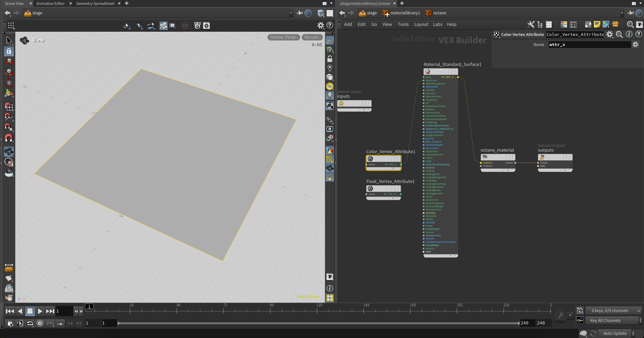Open the No cam camera dropdown

[312, 37]
